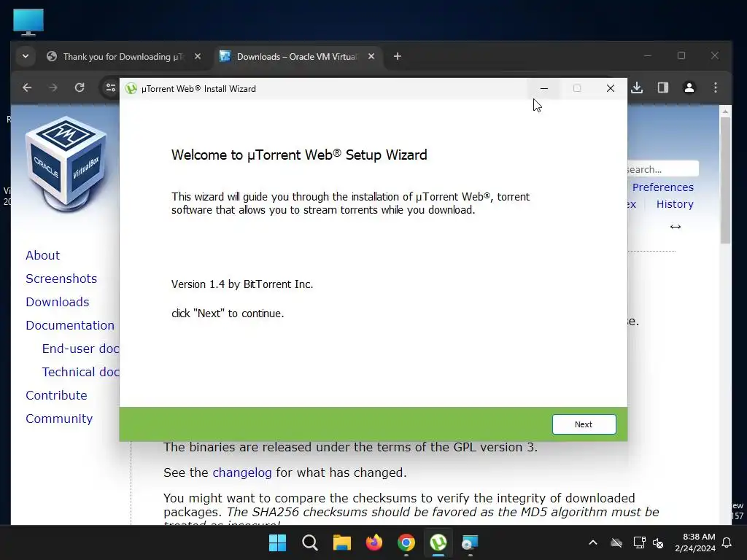Open Windows Search from the taskbar

pos(309,542)
